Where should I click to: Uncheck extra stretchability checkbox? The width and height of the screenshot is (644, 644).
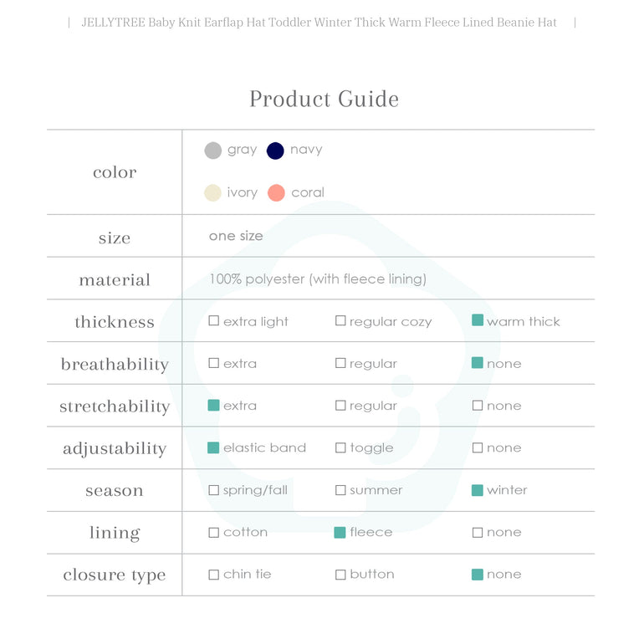click(213, 405)
